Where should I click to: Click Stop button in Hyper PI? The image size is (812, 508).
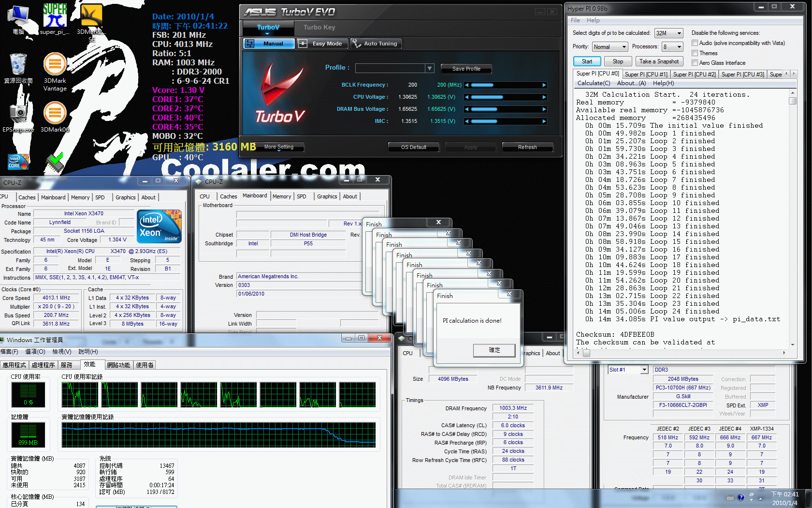pyautogui.click(x=618, y=61)
